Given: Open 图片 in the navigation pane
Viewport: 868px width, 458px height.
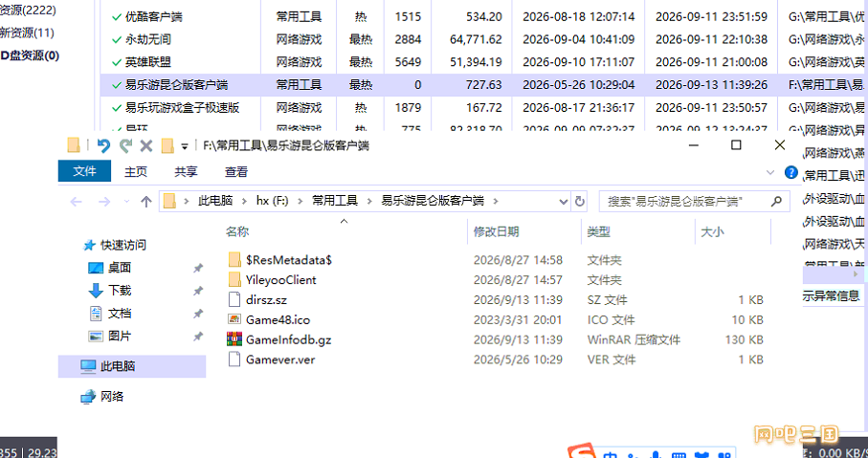Looking at the screenshot, I should [x=120, y=336].
